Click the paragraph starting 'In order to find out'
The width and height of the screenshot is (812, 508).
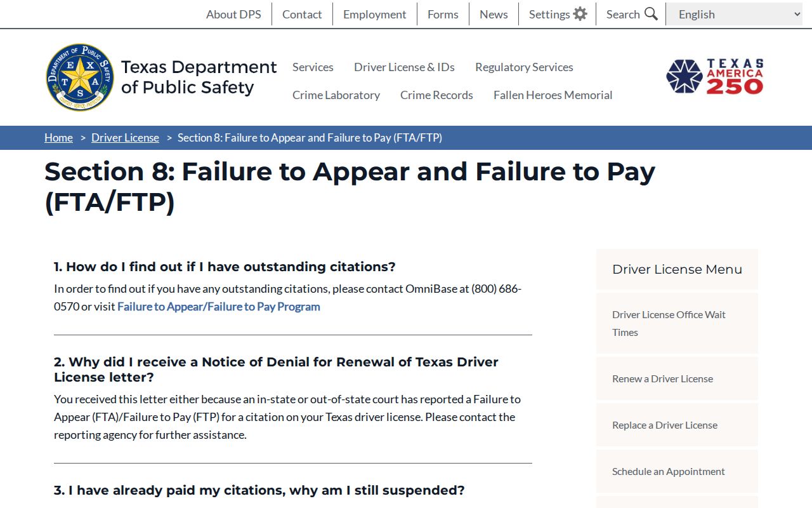click(287, 297)
